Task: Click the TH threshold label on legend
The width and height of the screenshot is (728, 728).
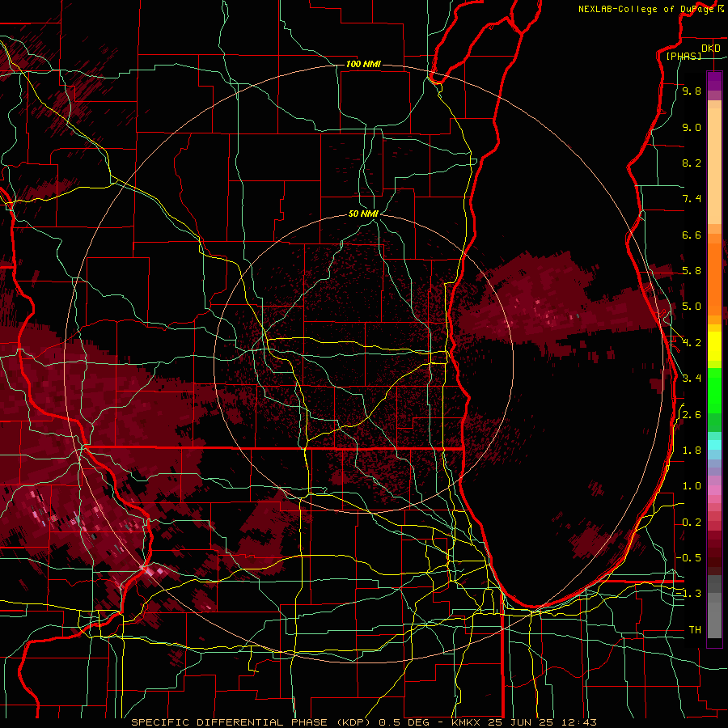Action: click(x=695, y=630)
